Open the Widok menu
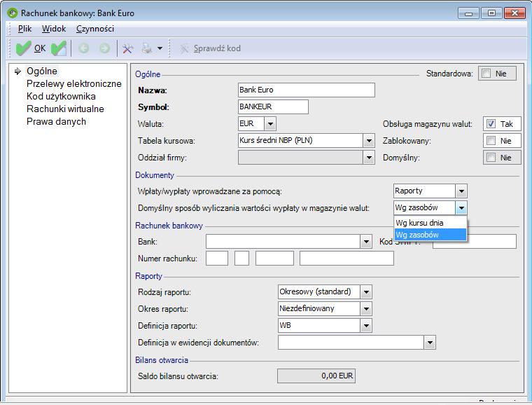Screen dimensions: 532x405 (54, 29)
